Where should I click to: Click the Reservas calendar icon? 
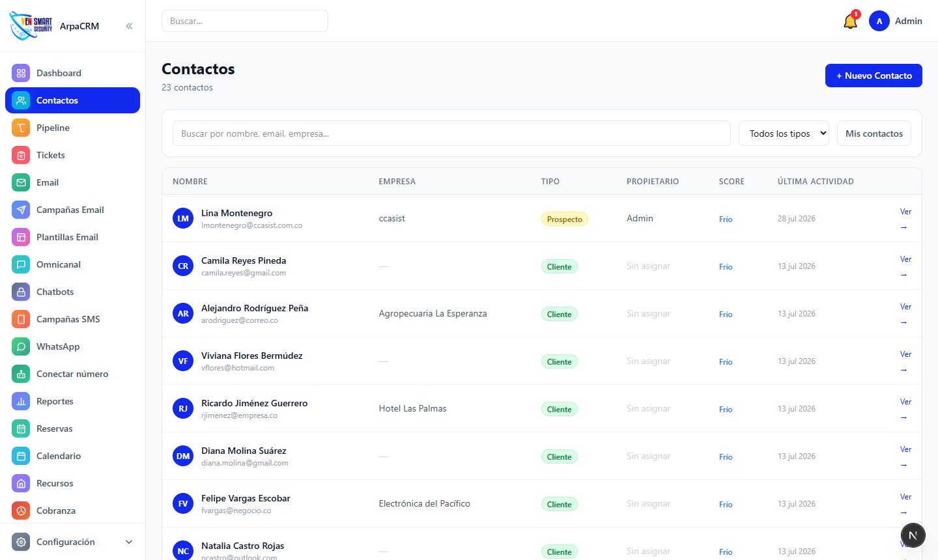coord(21,428)
